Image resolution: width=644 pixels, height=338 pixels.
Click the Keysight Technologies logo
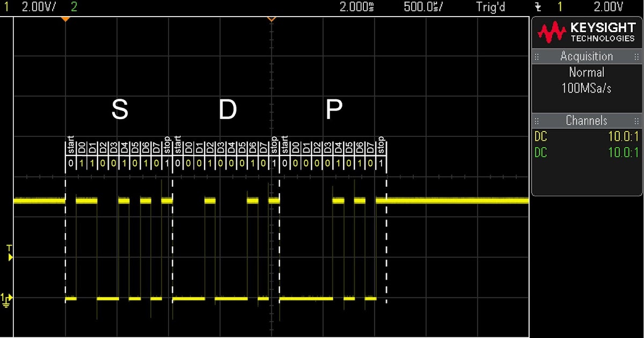tap(587, 32)
